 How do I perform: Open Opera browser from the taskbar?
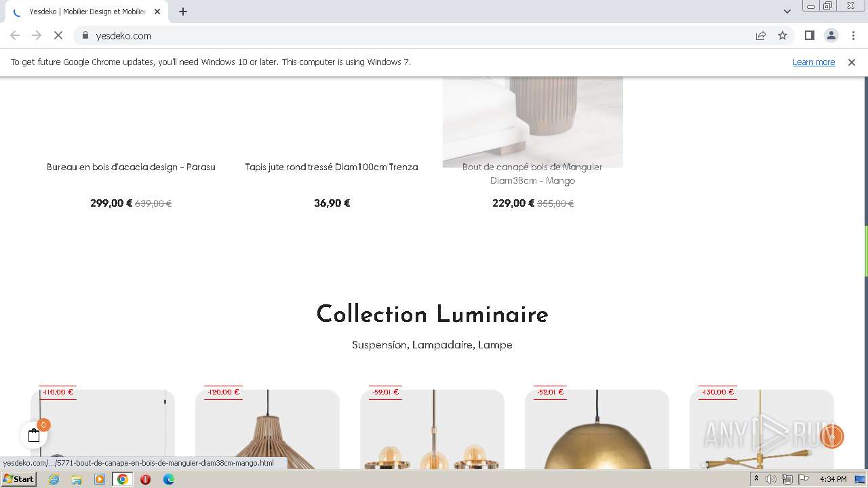(x=145, y=479)
